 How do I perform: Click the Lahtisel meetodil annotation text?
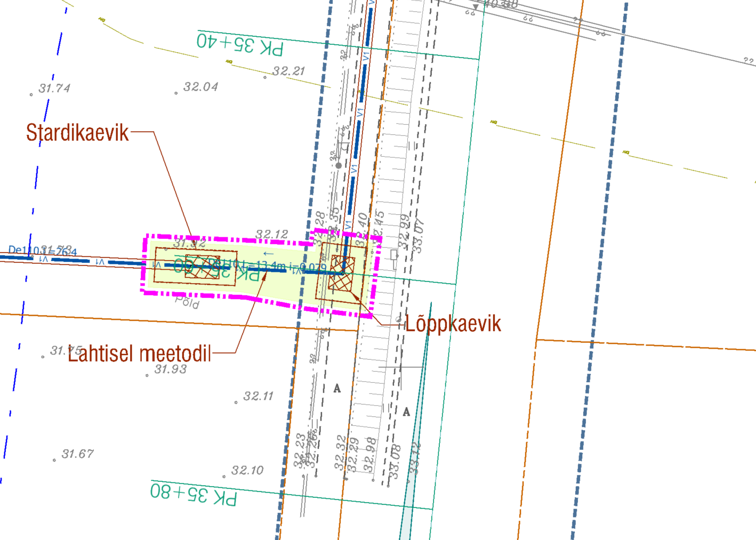(139, 354)
